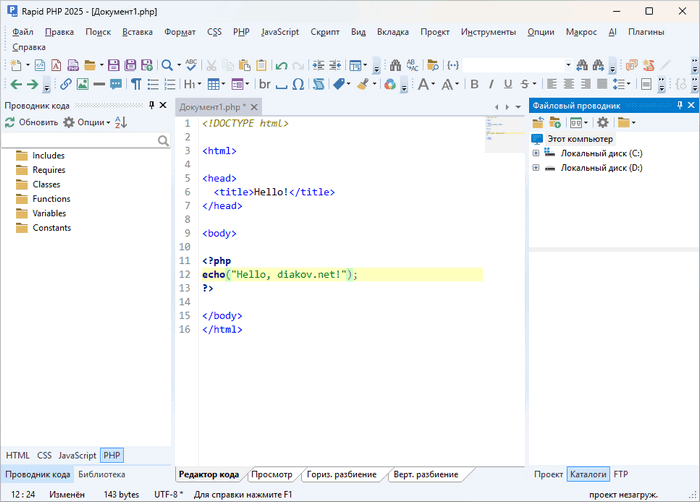The image size is (700, 502).
Task: Toggle underline formatting button
Action: (507, 84)
